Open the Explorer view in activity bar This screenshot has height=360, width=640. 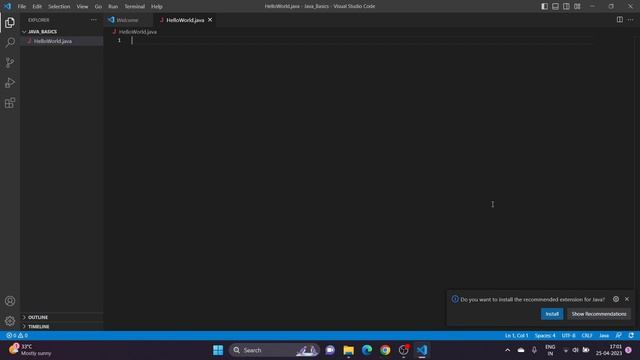[10, 22]
